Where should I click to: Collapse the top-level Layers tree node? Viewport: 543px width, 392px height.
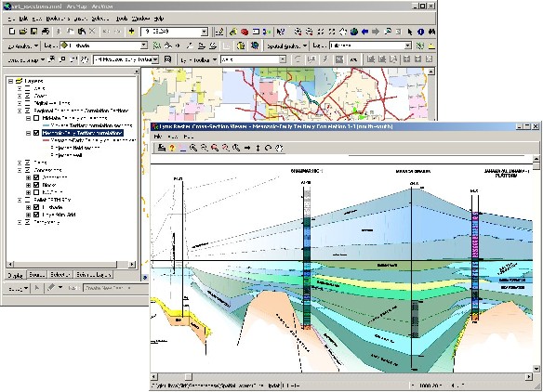tap(11, 81)
